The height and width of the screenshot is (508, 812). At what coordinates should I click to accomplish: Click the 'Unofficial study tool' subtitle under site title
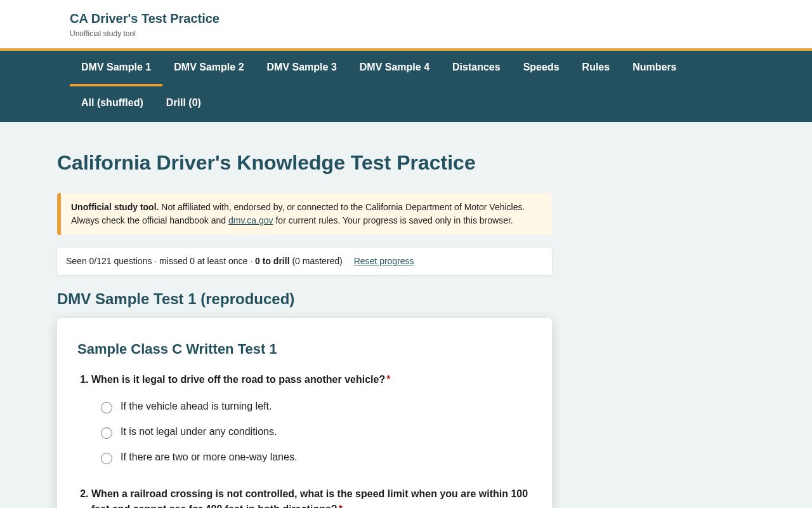[103, 34]
